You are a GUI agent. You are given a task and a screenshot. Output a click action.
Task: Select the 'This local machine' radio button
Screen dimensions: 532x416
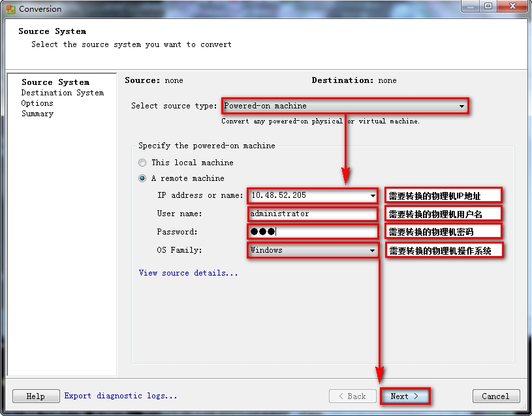point(142,163)
